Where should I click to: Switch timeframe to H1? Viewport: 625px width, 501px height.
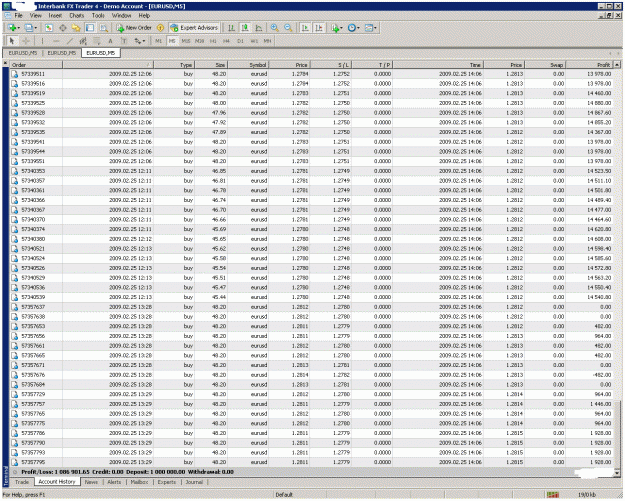point(213,41)
